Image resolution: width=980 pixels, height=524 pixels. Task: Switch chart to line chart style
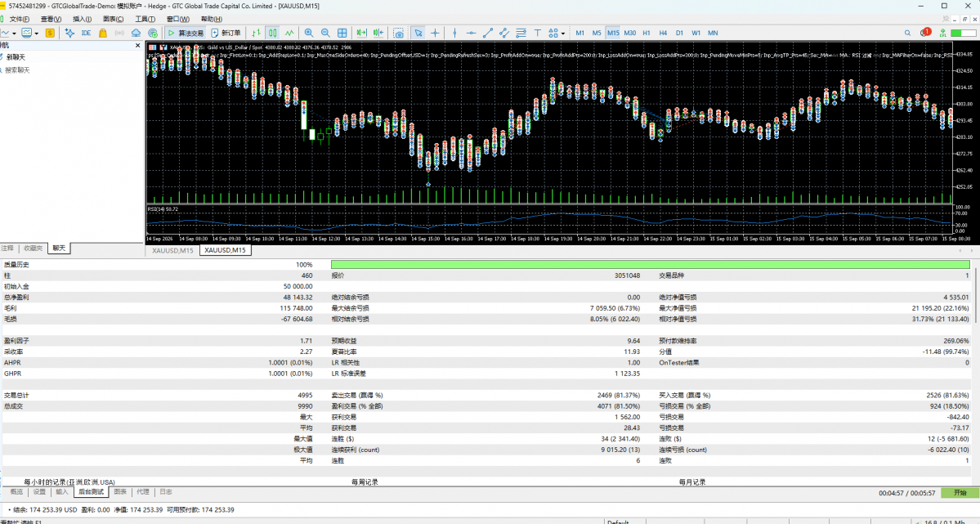[289, 33]
